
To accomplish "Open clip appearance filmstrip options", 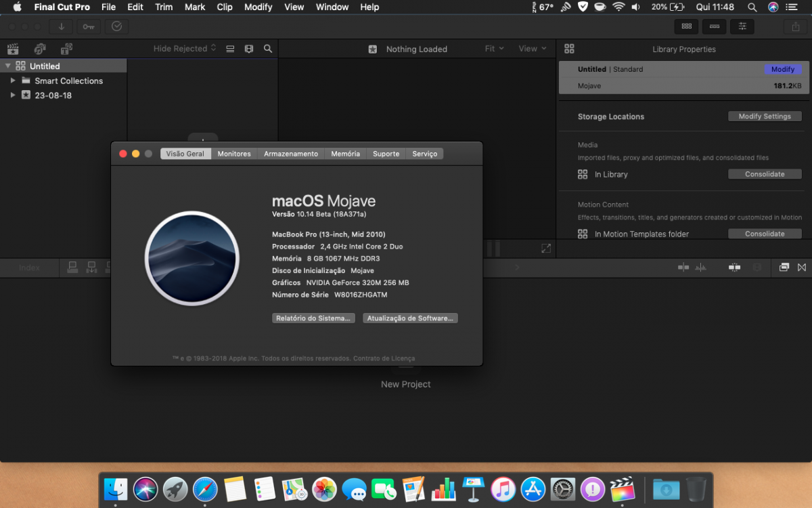I will point(249,49).
